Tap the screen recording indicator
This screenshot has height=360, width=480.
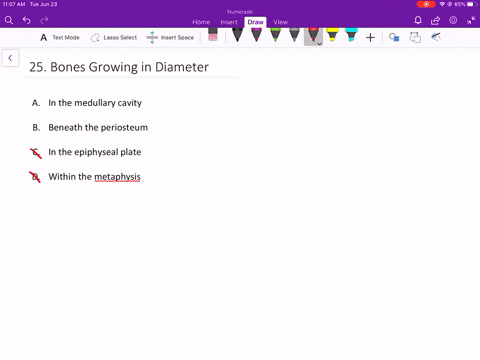click(x=426, y=4)
